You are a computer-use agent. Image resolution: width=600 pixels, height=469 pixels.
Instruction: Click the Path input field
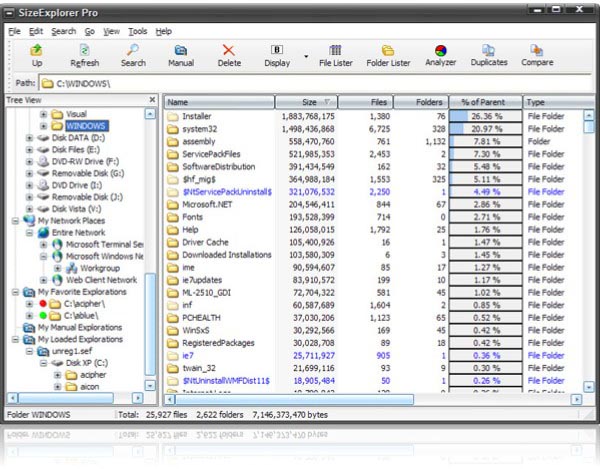coord(300,82)
